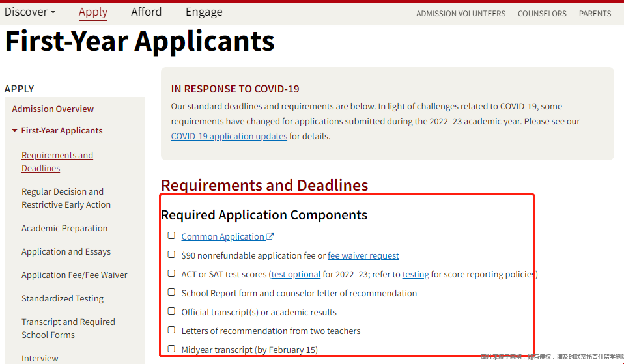The width and height of the screenshot is (624, 364).
Task: Open the Discover dropdown menu
Action: (x=29, y=12)
